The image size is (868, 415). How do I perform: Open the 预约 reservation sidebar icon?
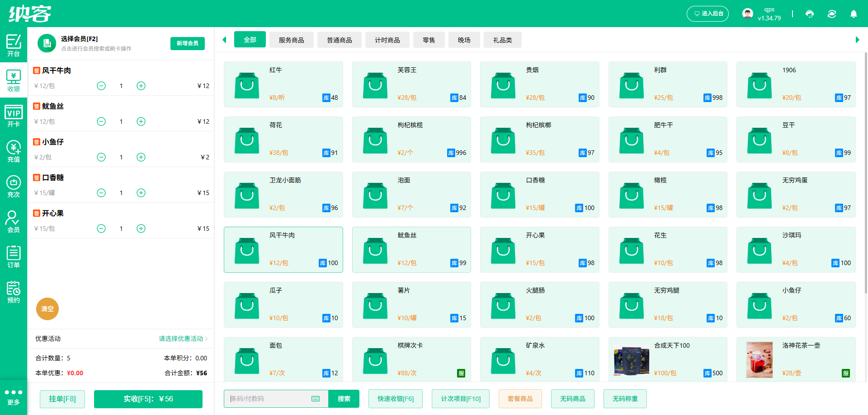coord(14,292)
